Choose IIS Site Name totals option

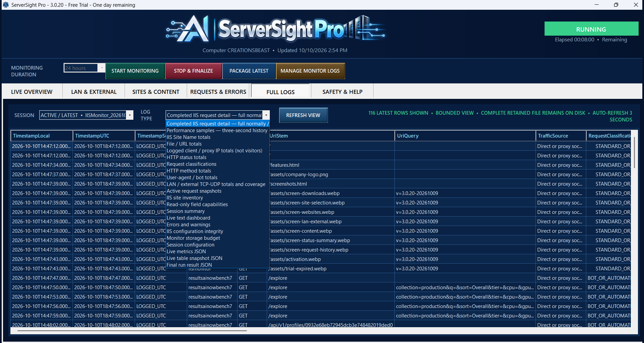pos(217,137)
